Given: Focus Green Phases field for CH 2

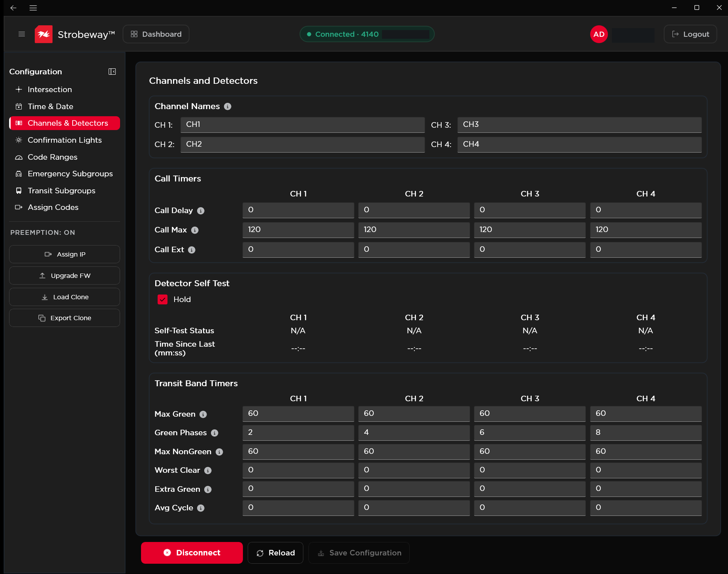Looking at the screenshot, I should 414,432.
